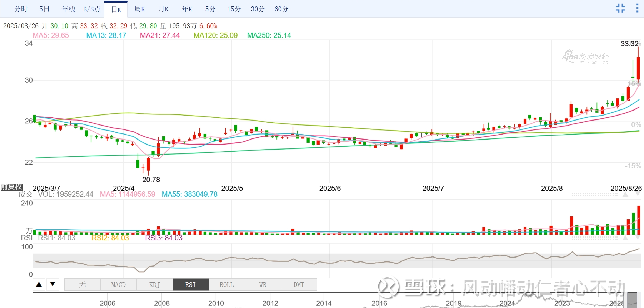Switch to 5日 chart tab
Viewport: 644px width, 308px height.
pyautogui.click(x=44, y=9)
